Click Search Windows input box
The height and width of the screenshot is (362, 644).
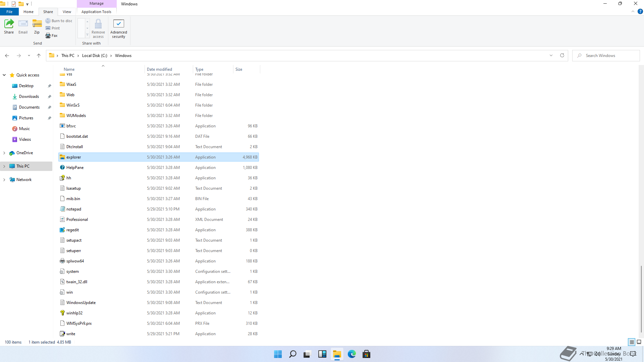(x=606, y=56)
